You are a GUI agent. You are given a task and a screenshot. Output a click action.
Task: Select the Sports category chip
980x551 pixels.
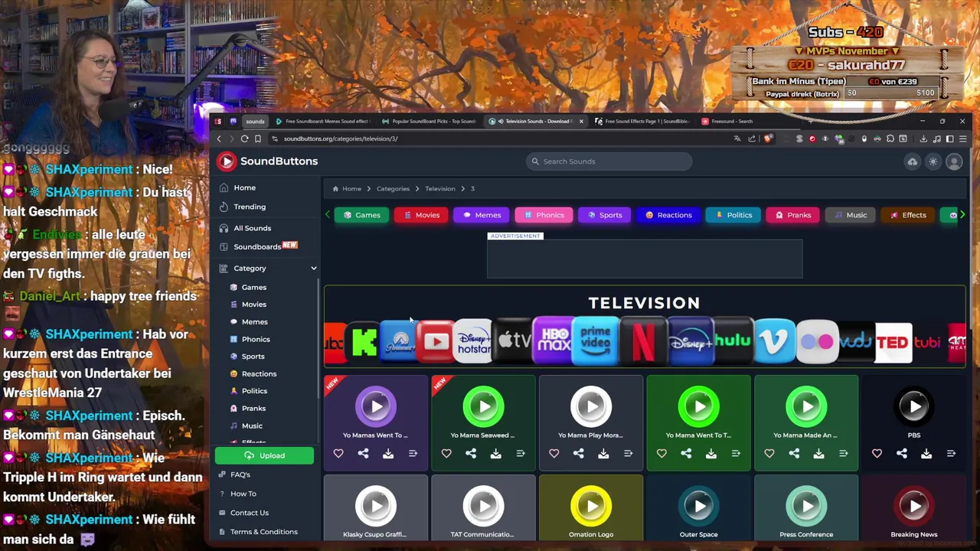coord(605,215)
